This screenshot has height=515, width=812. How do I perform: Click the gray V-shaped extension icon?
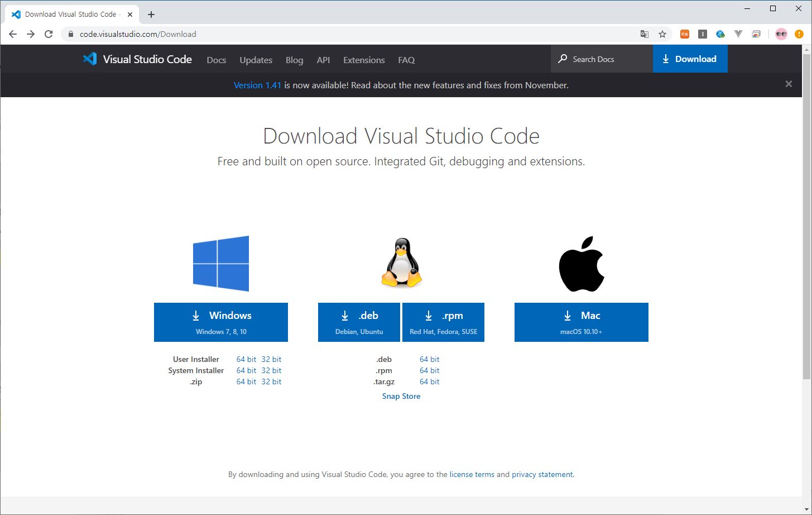tap(738, 34)
